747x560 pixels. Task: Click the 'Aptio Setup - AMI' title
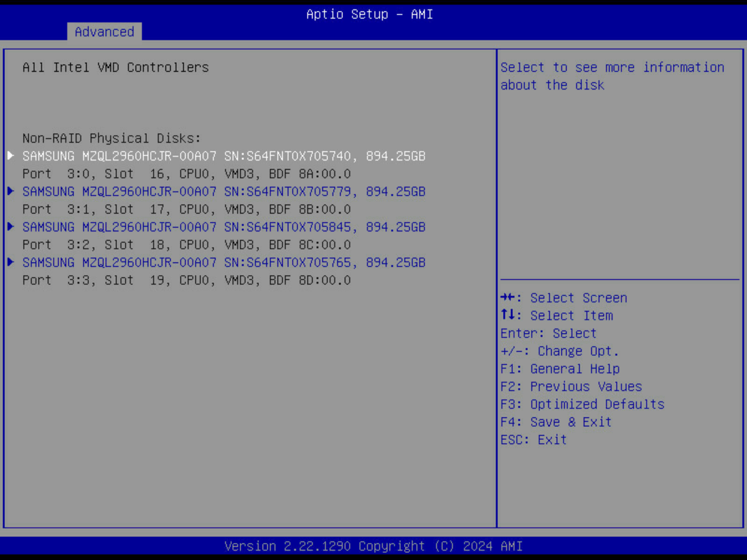pyautogui.click(x=370, y=14)
